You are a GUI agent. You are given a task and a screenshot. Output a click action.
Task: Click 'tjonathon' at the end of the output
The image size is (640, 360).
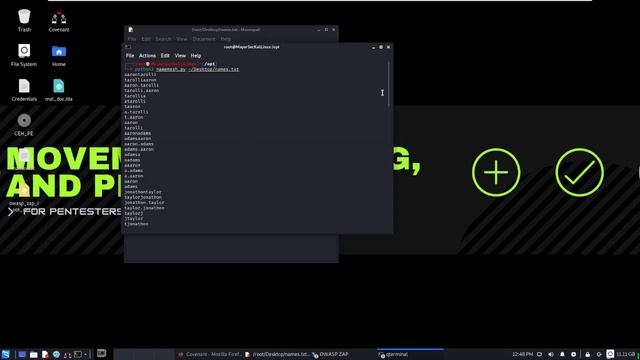[x=136, y=224]
